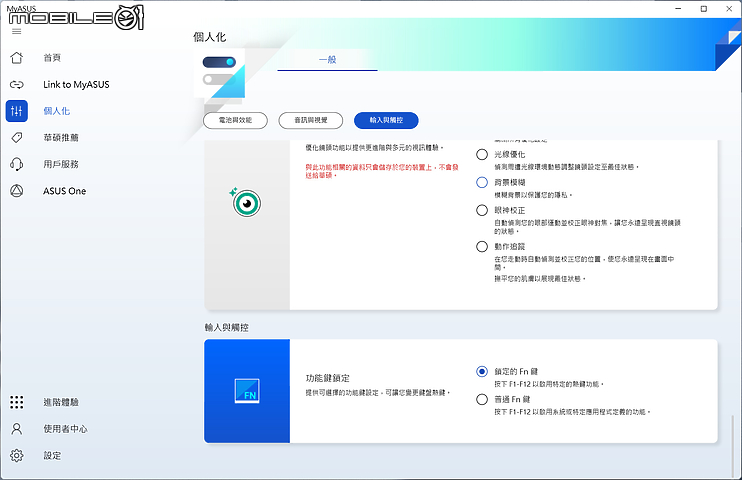Click the green camera eye icon
742x480 pixels.
pos(246,203)
